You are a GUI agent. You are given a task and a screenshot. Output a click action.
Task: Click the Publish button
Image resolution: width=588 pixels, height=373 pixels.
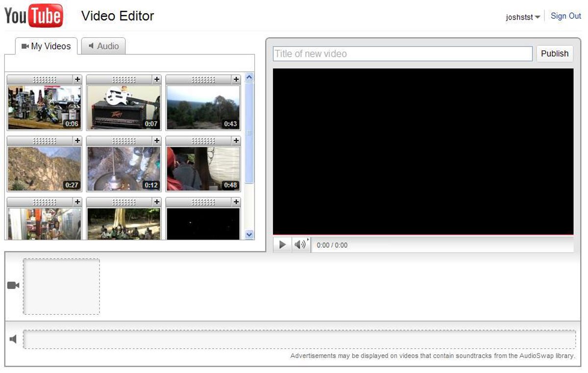[x=554, y=54]
